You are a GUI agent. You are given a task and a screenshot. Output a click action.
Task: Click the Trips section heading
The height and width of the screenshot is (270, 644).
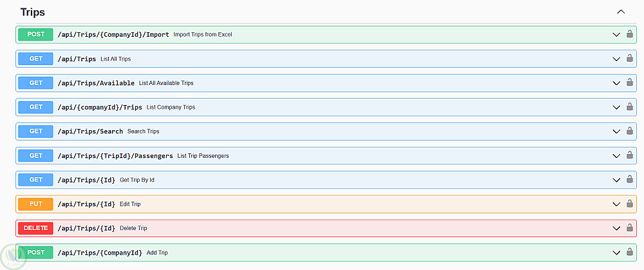pos(33,12)
